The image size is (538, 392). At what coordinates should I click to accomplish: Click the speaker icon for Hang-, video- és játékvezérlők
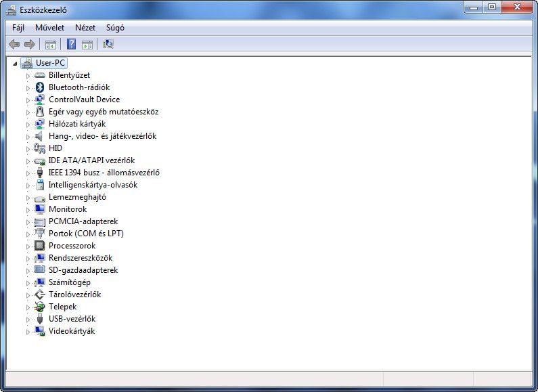tap(39, 136)
